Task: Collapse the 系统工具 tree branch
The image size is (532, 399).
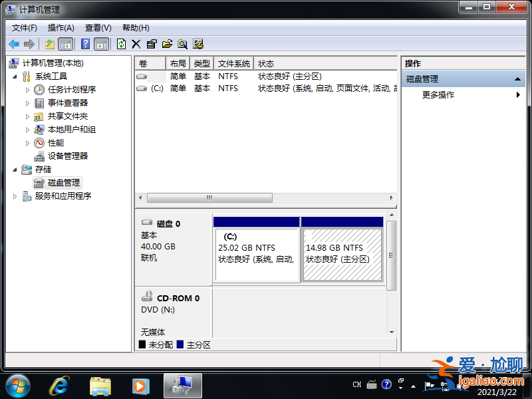Action: [15, 76]
